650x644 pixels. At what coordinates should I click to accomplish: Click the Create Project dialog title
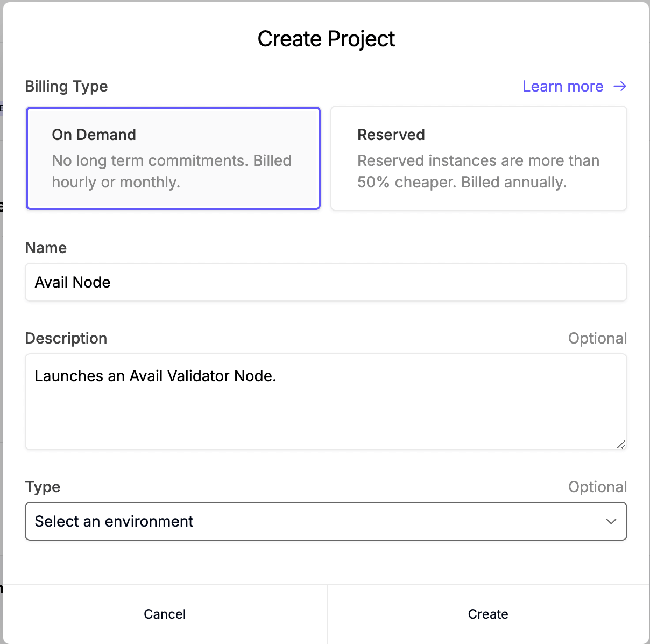(x=326, y=39)
